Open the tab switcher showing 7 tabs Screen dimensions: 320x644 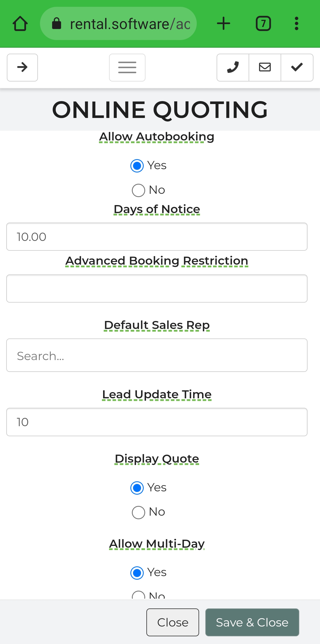click(x=263, y=24)
